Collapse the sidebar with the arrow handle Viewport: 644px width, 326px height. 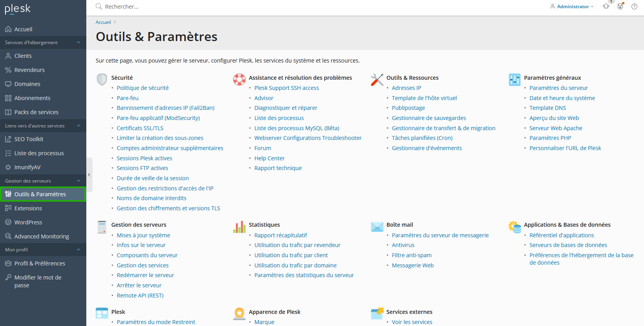coord(89,175)
